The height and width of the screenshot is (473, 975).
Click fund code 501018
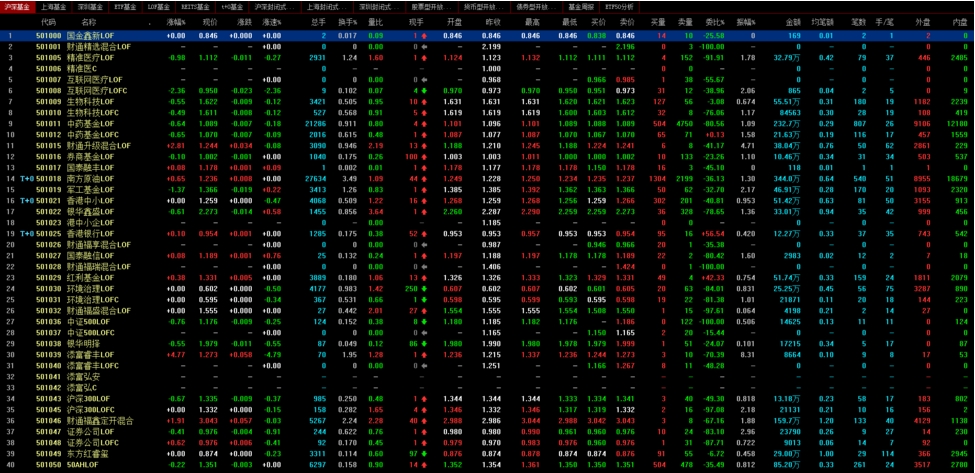(x=49, y=178)
